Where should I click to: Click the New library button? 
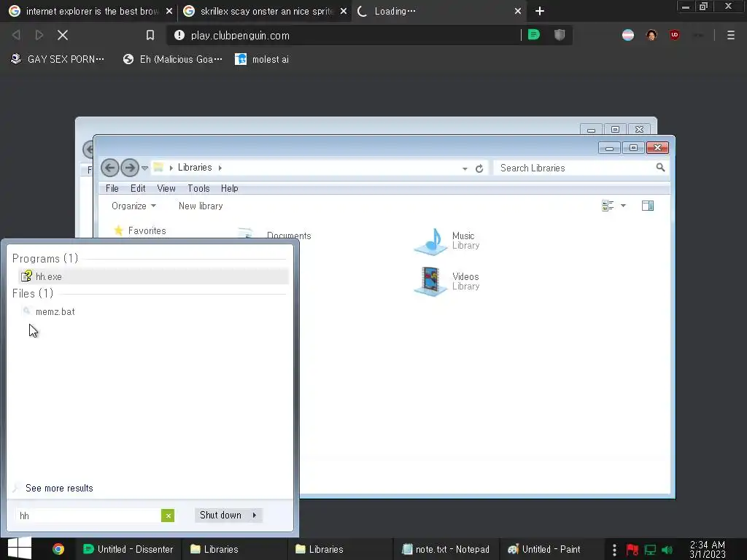pos(201,206)
